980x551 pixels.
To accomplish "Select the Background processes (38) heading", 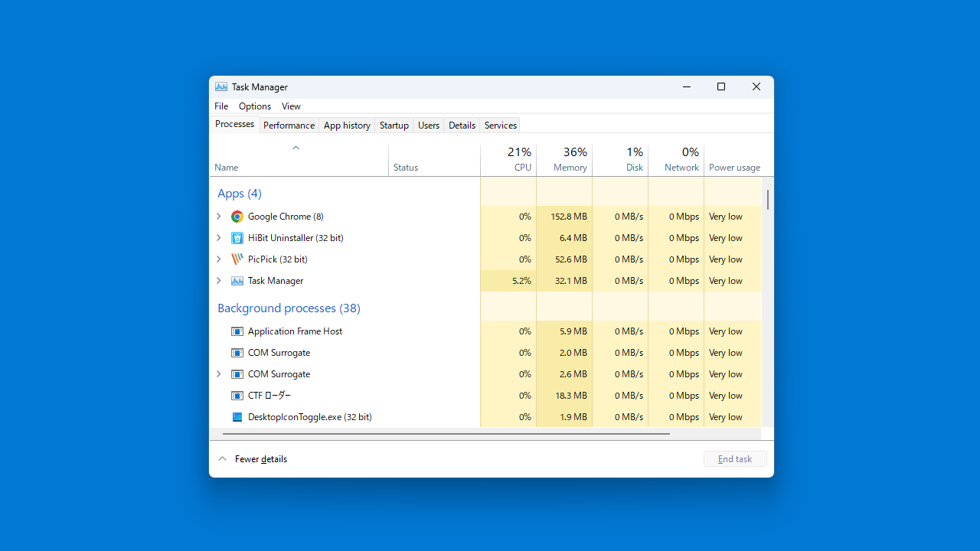I will tap(289, 308).
